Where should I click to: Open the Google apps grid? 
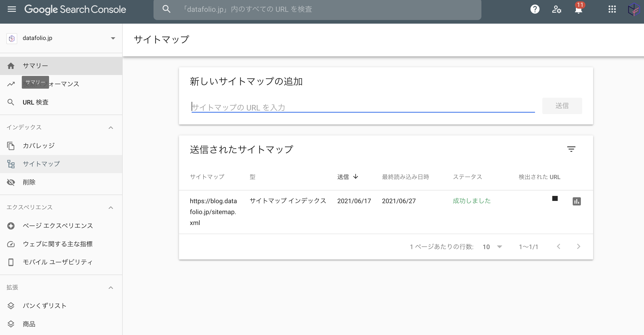point(612,9)
